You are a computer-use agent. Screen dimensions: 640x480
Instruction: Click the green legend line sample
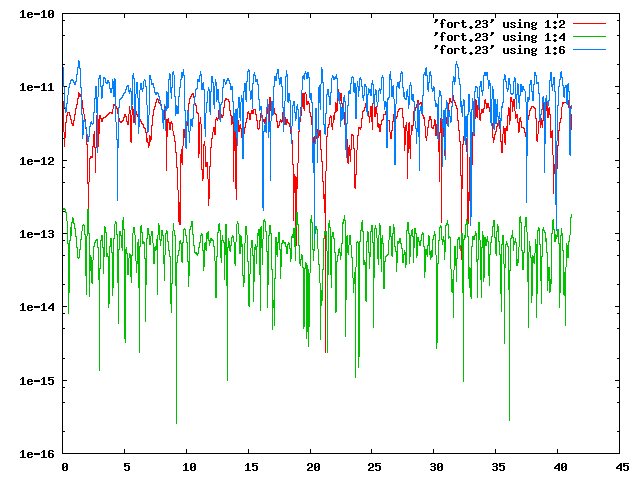point(589,37)
